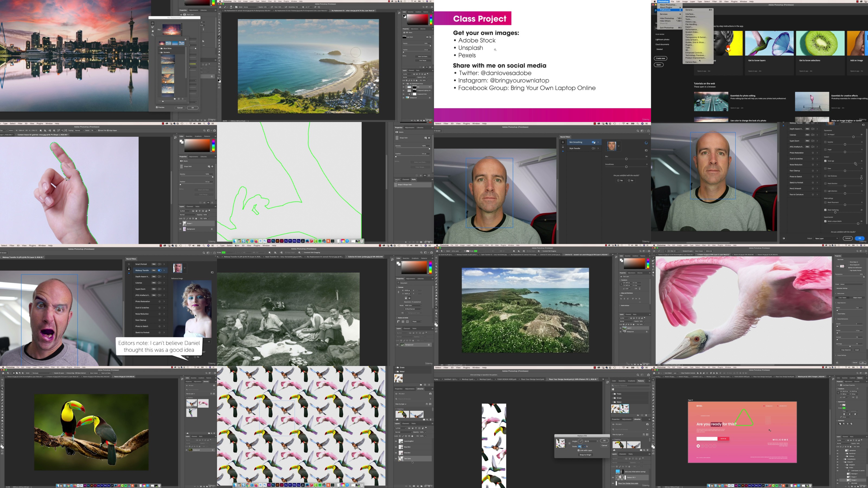
Task: Click the beta flask icon beside Style Transfer
Action: point(563,147)
